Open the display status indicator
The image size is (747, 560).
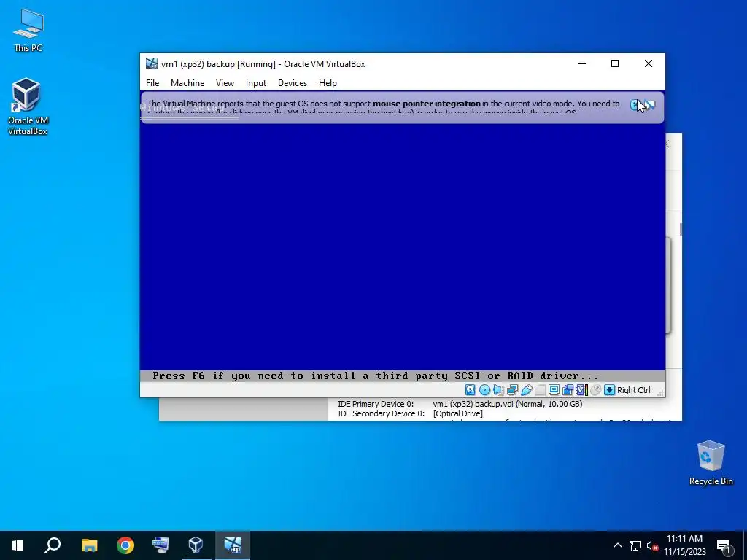pyautogui.click(x=554, y=390)
